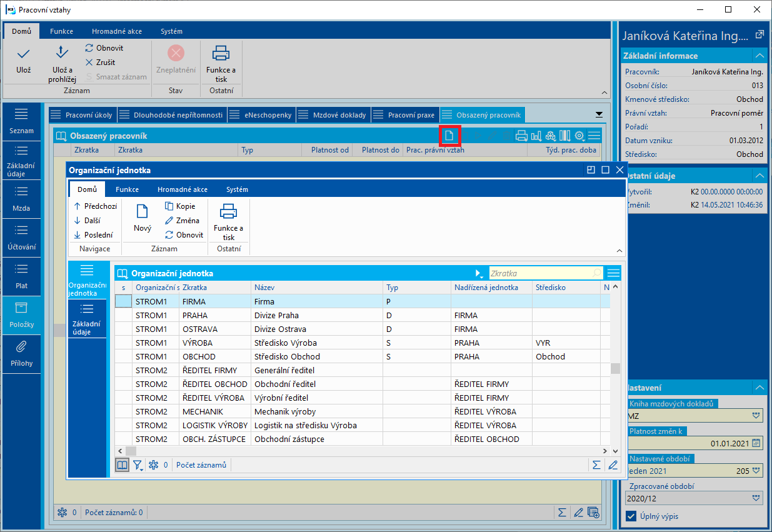The width and height of the screenshot is (772, 532).
Task: Open Dlouhodobé nepřítomnosti tab
Action: point(172,115)
